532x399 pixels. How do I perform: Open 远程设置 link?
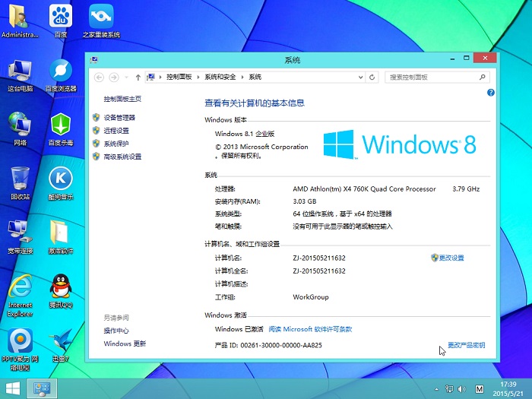tap(116, 131)
